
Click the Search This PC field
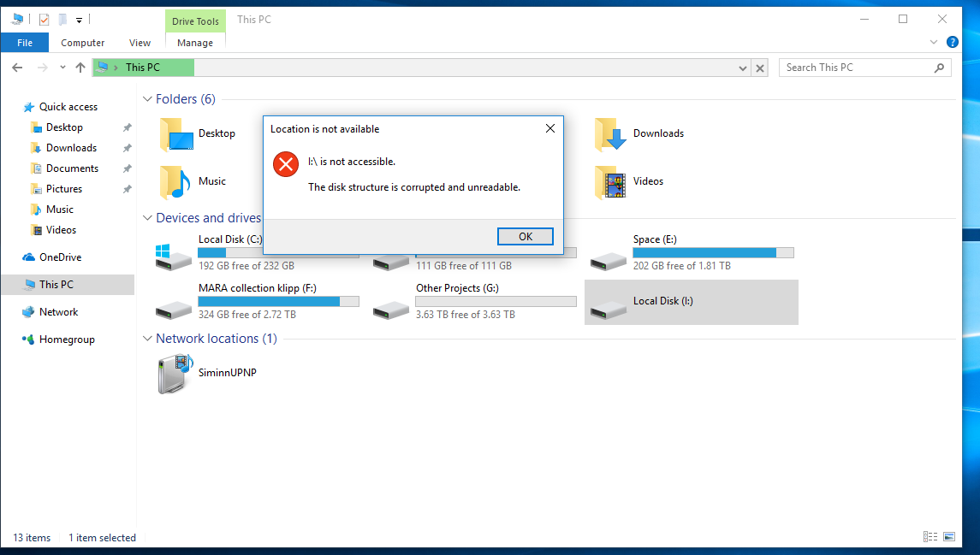click(x=856, y=68)
